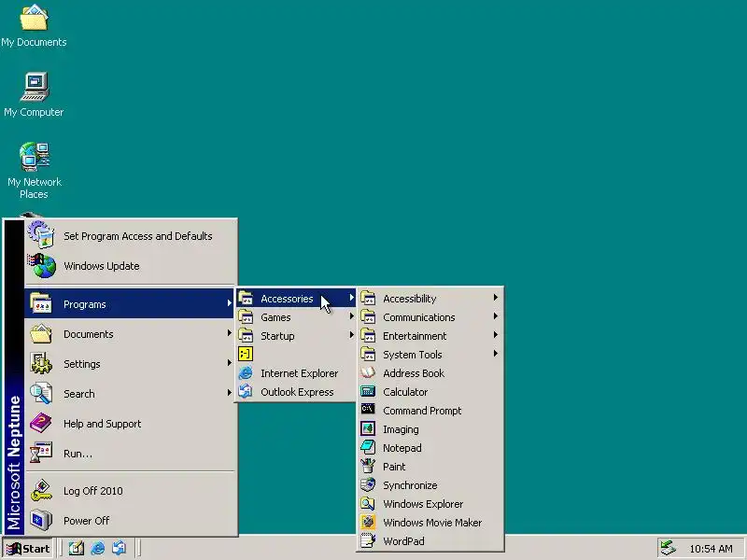The height and width of the screenshot is (560, 747).
Task: Click the Power Off monitor icon
Action: [41, 520]
